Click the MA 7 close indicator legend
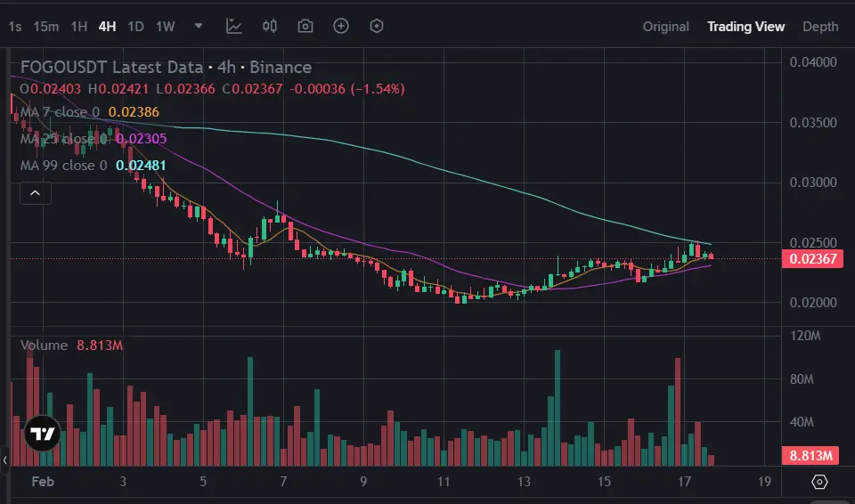The height and width of the screenshot is (504, 855). pyautogui.click(x=60, y=112)
